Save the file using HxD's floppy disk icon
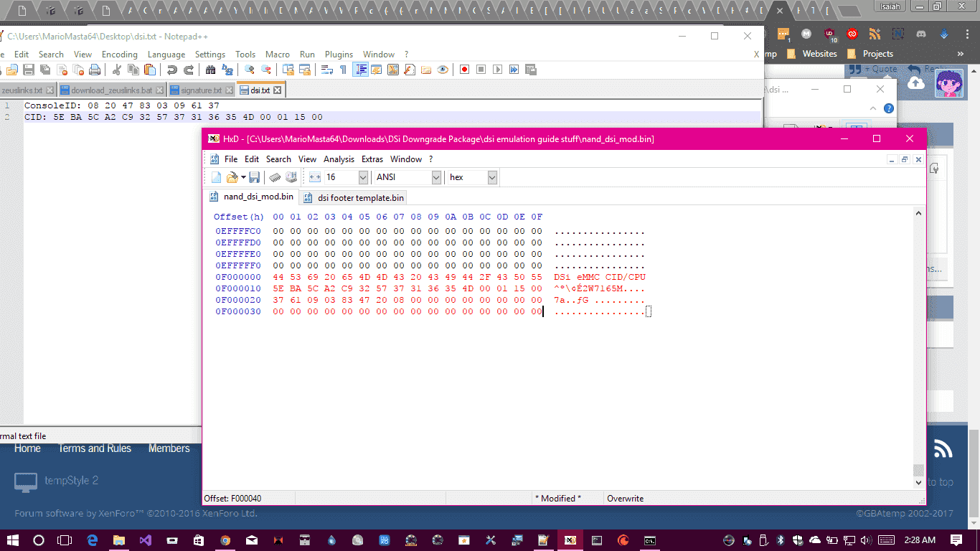The width and height of the screenshot is (980, 551). click(254, 177)
